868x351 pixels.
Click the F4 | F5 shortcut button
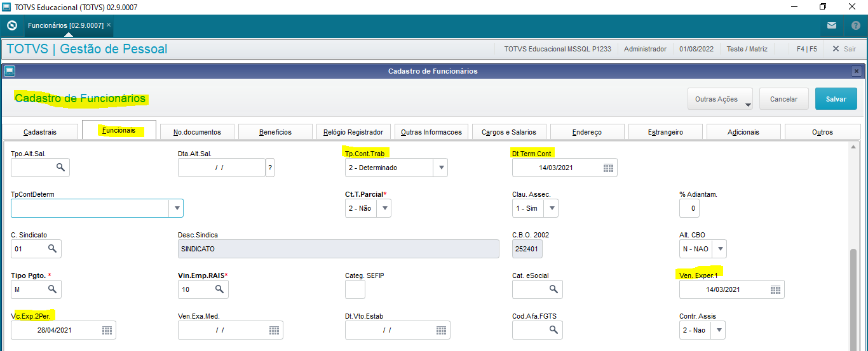[x=806, y=49]
